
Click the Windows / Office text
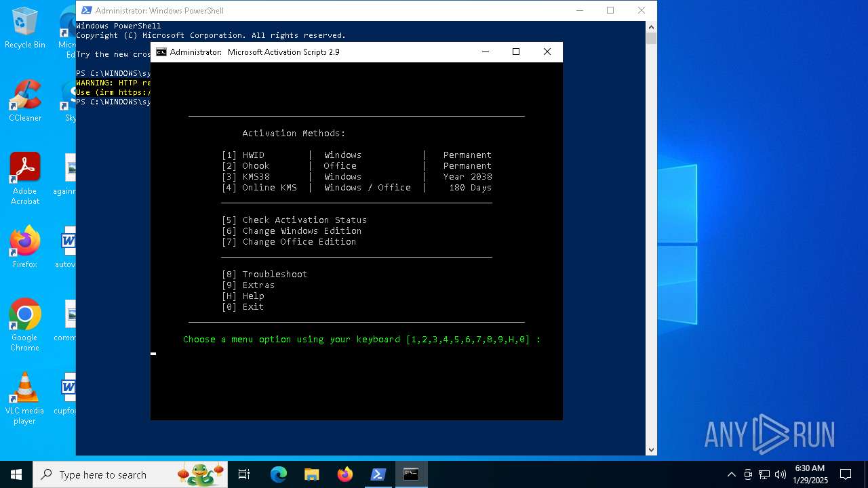pos(368,188)
